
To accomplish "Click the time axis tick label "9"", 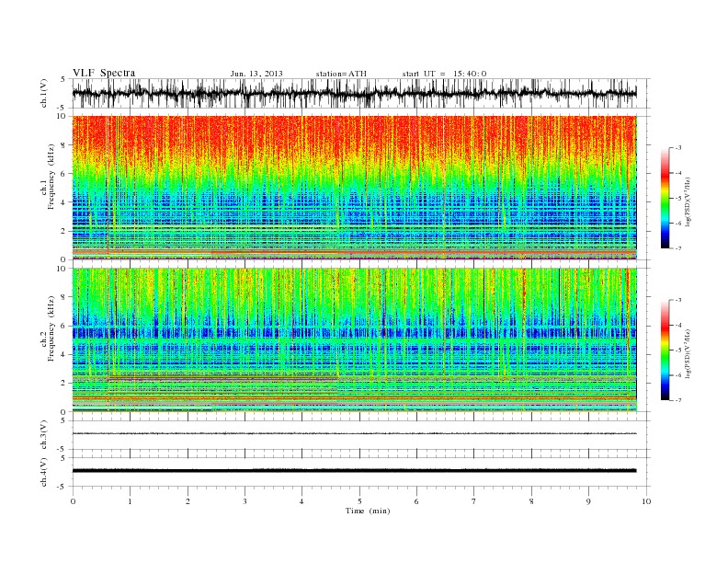I will [588, 501].
